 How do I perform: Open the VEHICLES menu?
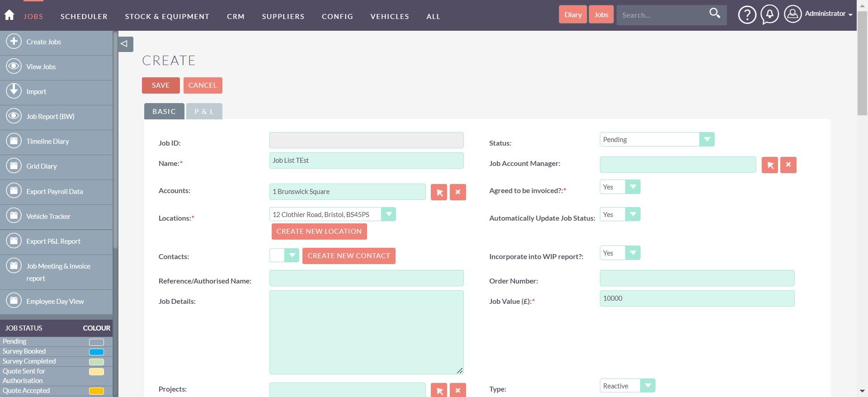pyautogui.click(x=390, y=16)
